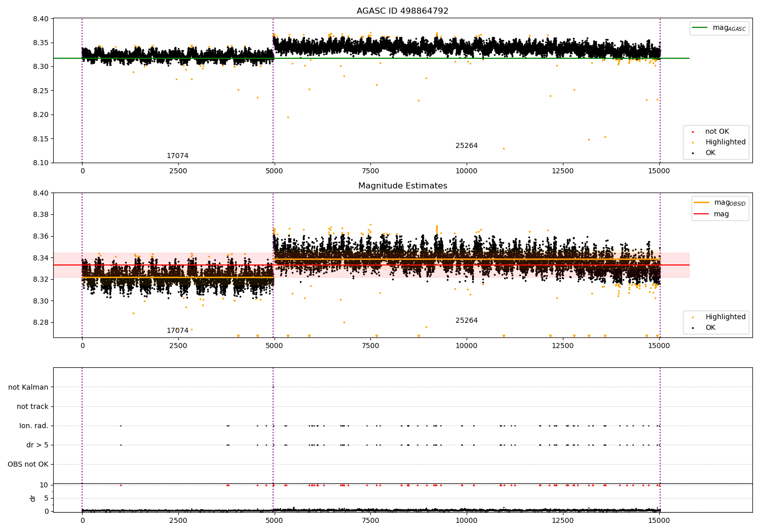Select the 'OBS not OK' axis label
The height and width of the screenshot is (532, 760).
pyautogui.click(x=28, y=465)
